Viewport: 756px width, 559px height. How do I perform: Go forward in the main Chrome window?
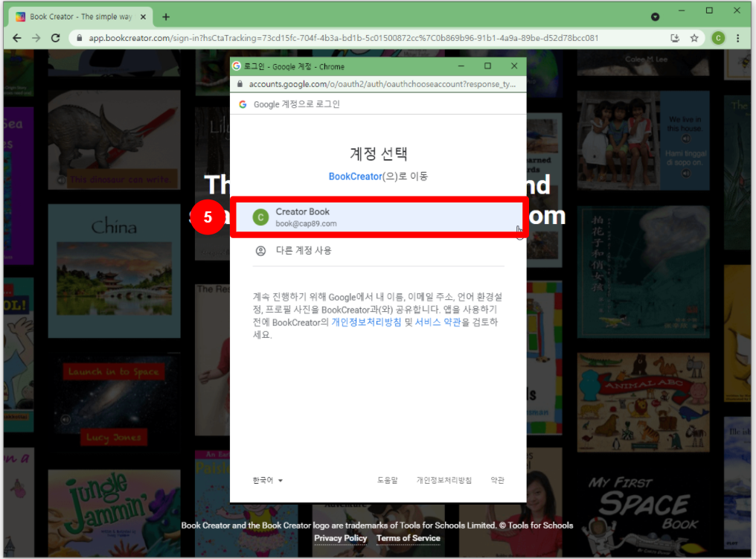(x=36, y=38)
